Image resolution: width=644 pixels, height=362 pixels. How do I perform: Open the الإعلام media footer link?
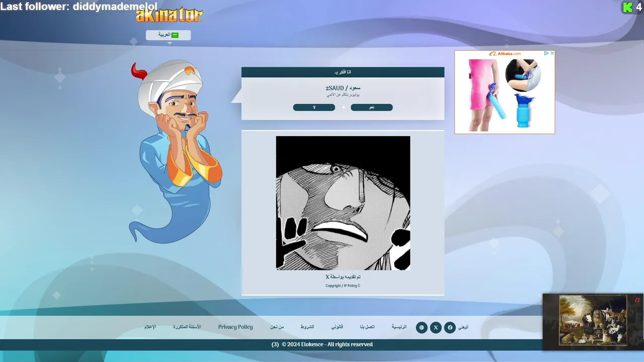coord(150,327)
